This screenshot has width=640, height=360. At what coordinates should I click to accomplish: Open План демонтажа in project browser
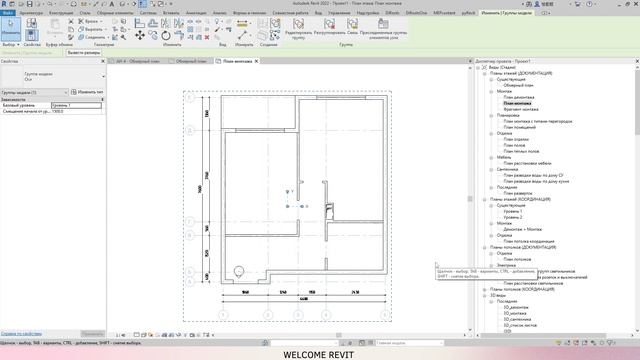(x=519, y=98)
